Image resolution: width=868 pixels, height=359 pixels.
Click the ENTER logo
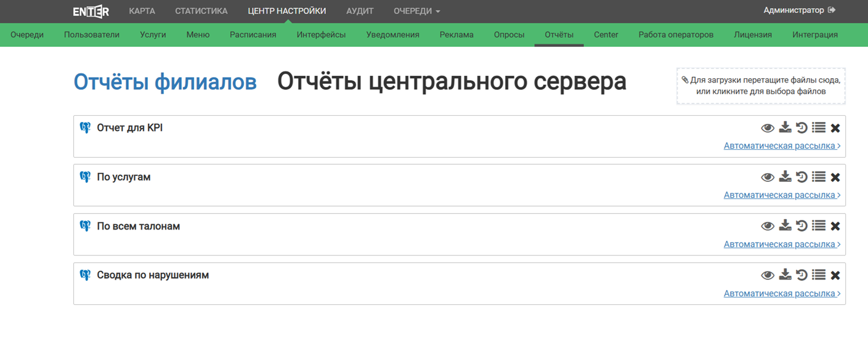pos(91,11)
